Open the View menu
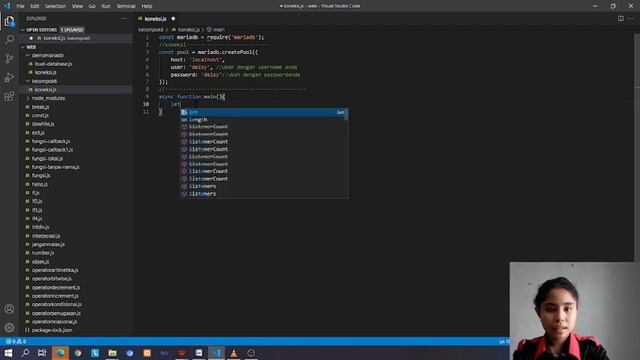The image size is (640, 360). click(x=77, y=6)
